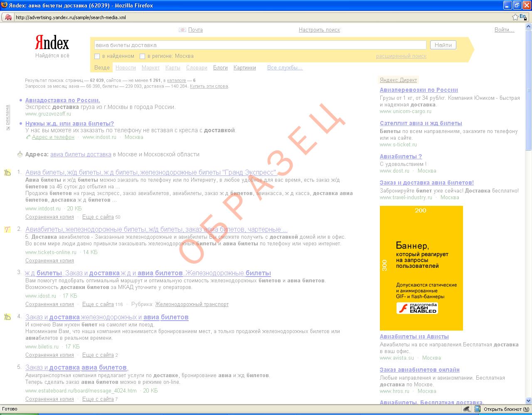
Task: Open the 'Авиадоставка по России' ad link
Action: [62, 100]
